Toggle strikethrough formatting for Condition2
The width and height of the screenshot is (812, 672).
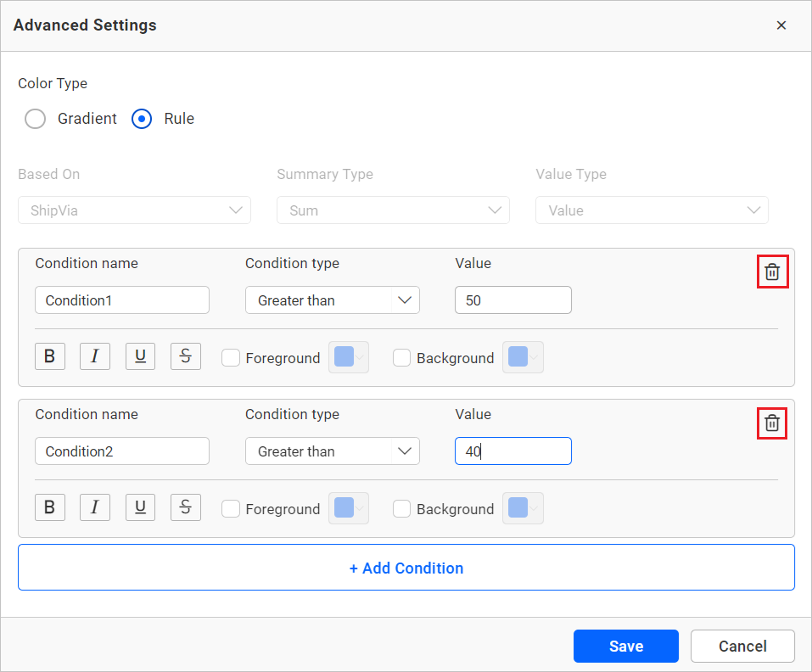pyautogui.click(x=186, y=508)
